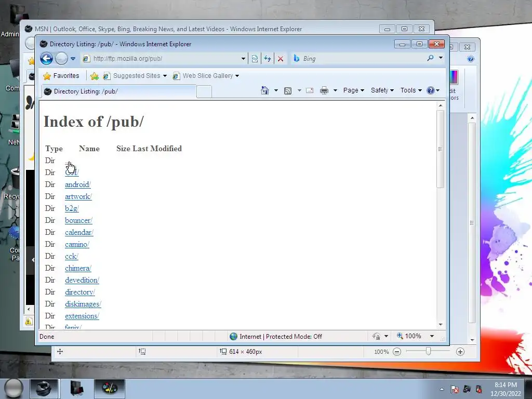Zoom out with Paint's minus button
Viewport: 532px width, 399px height.
(x=396, y=352)
